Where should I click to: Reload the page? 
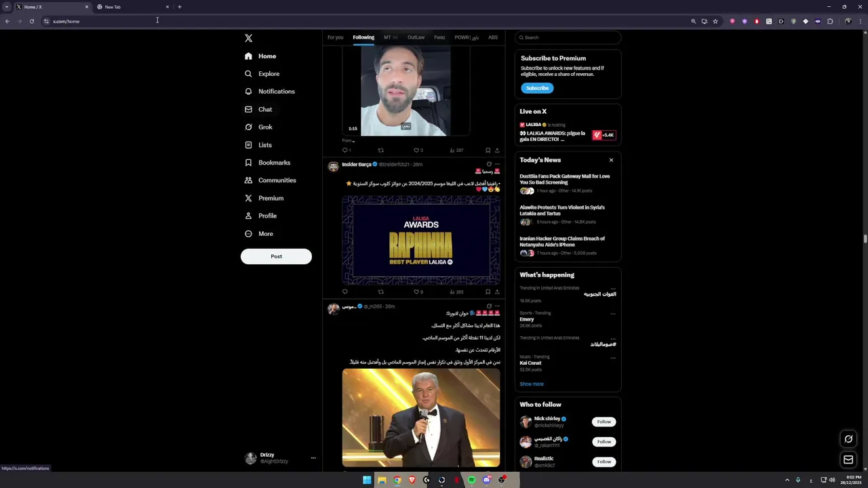coord(31,21)
